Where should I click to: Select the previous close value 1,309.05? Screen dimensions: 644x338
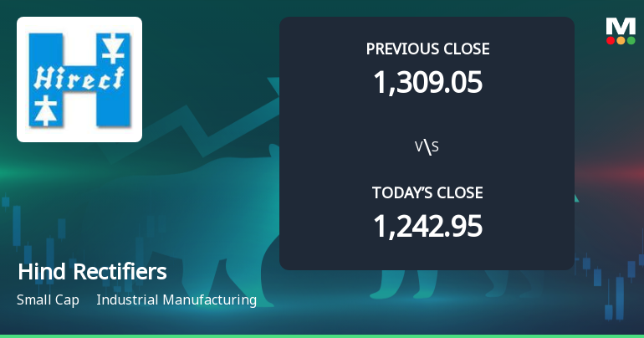427,82
